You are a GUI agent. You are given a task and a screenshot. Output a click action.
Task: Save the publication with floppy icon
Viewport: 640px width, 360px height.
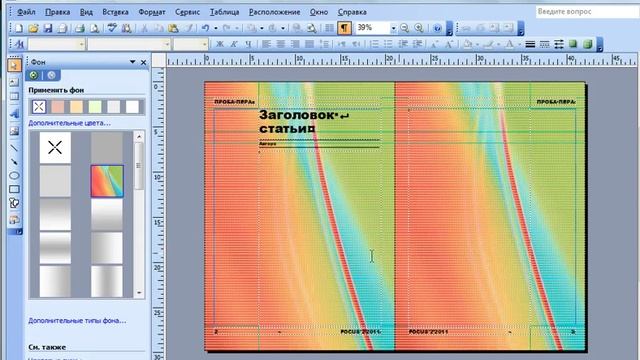[48, 28]
